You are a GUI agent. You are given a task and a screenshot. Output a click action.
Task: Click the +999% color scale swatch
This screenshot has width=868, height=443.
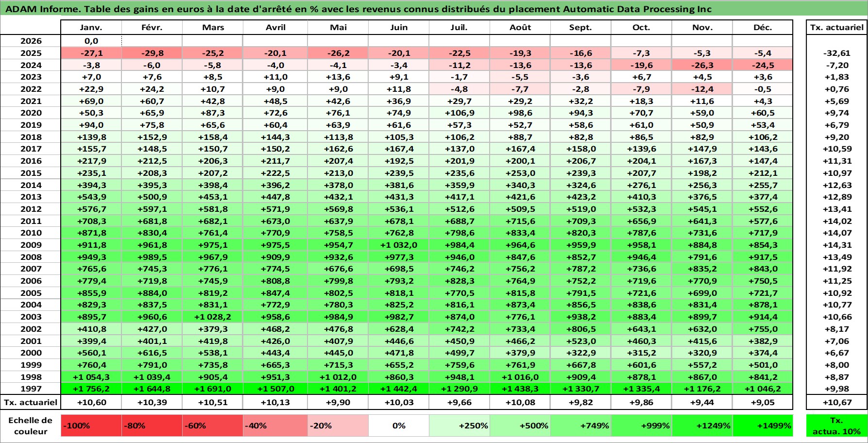point(641,426)
